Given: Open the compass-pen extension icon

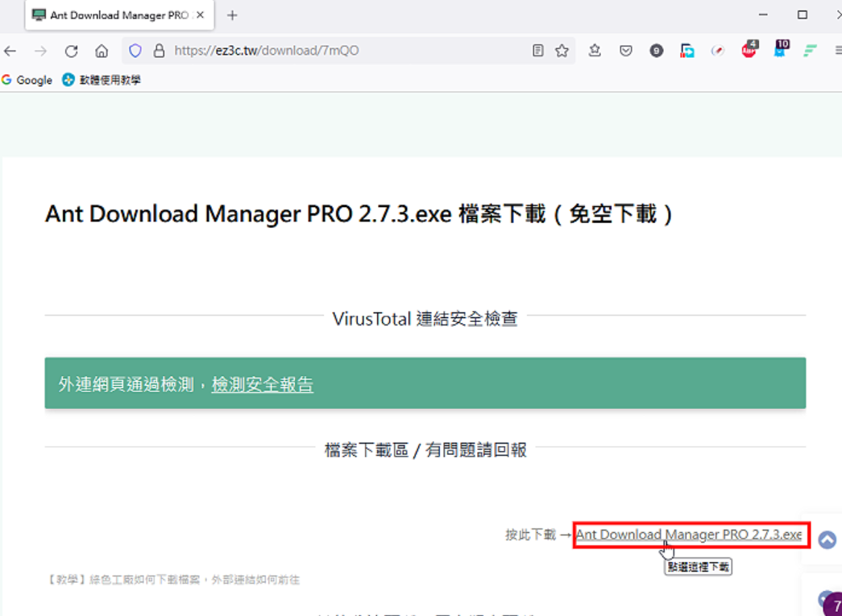Looking at the screenshot, I should [717, 51].
